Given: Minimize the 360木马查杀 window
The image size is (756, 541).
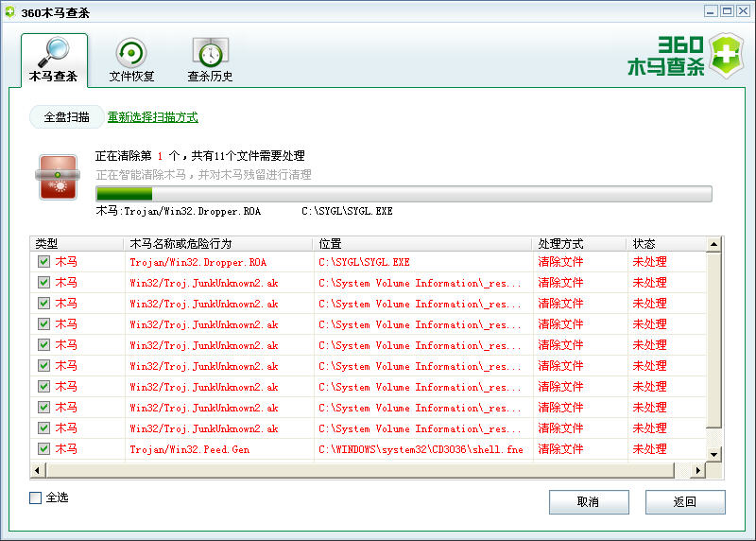Looking at the screenshot, I should click(x=711, y=11).
